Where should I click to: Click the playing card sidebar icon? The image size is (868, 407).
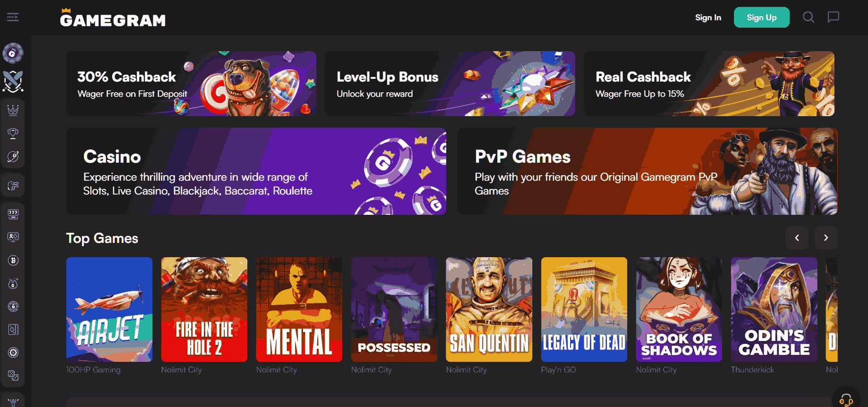click(13, 330)
